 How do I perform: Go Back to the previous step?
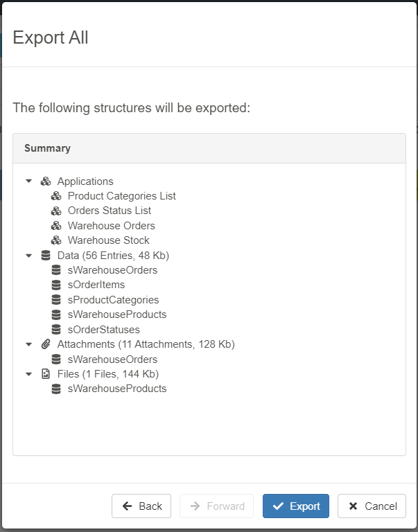click(x=141, y=506)
